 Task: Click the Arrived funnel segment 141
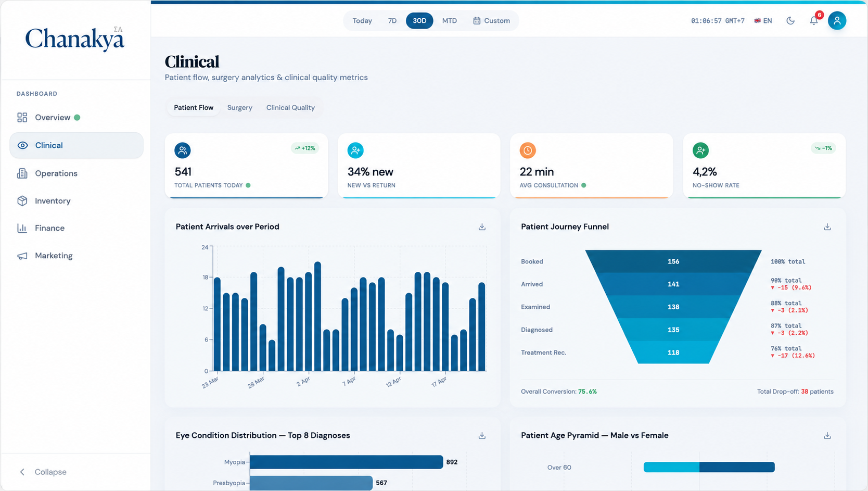[x=673, y=284]
